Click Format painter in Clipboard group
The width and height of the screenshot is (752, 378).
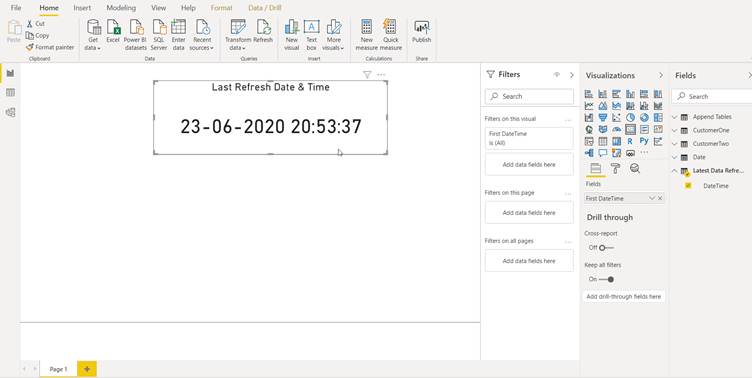50,47
